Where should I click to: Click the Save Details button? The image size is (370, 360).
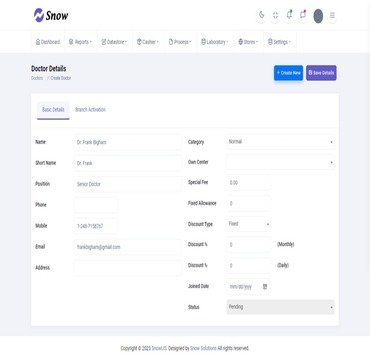pyautogui.click(x=321, y=73)
